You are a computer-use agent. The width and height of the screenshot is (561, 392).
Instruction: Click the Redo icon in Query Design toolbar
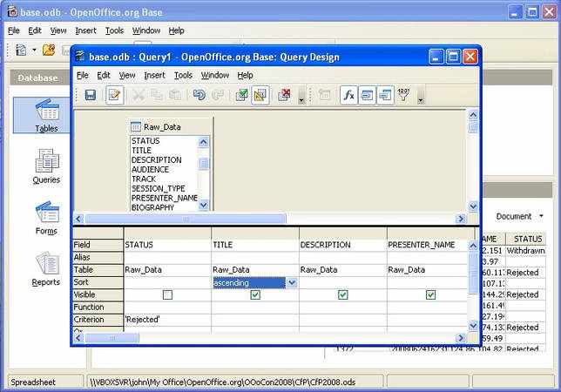click(x=218, y=95)
